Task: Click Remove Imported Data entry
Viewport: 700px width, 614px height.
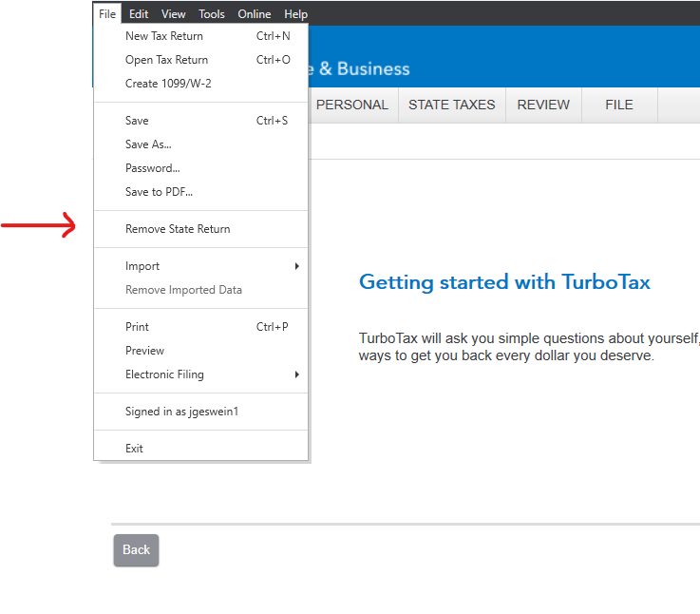Action: tap(201, 290)
